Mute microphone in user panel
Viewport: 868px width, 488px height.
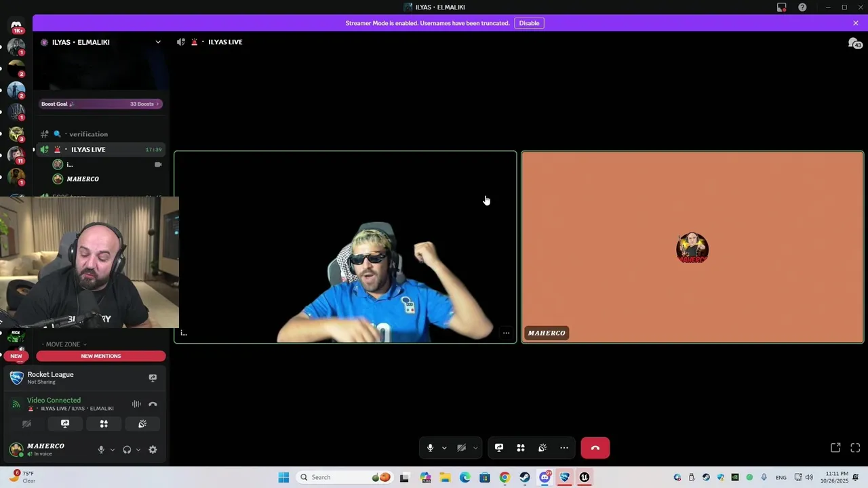point(101,449)
